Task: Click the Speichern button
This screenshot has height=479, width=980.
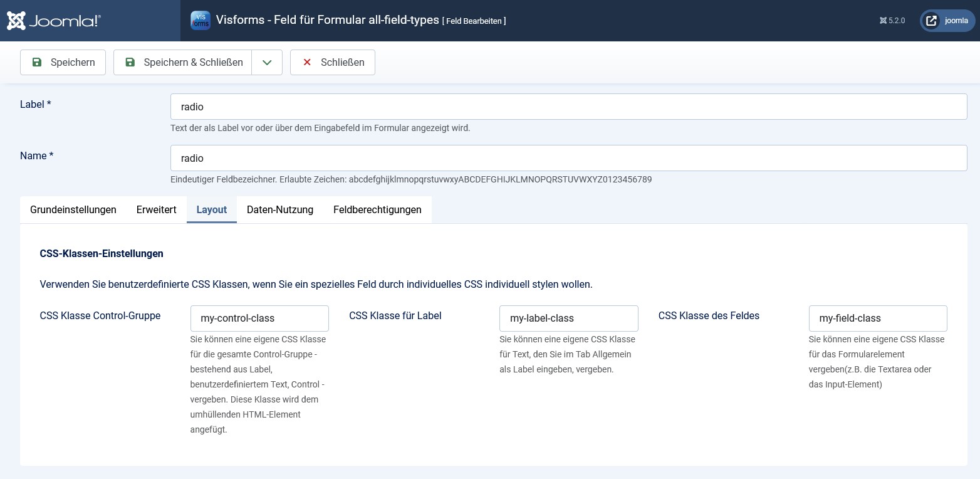Action: click(63, 62)
